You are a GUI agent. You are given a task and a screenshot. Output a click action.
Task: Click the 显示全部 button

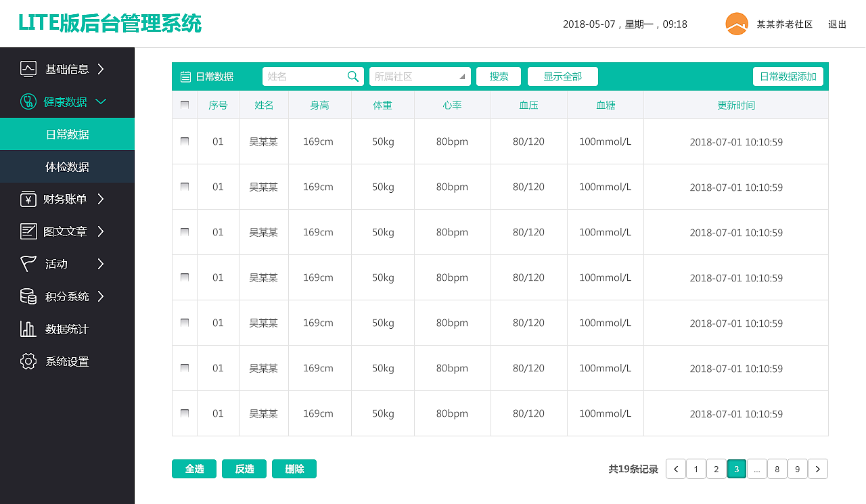tap(563, 76)
